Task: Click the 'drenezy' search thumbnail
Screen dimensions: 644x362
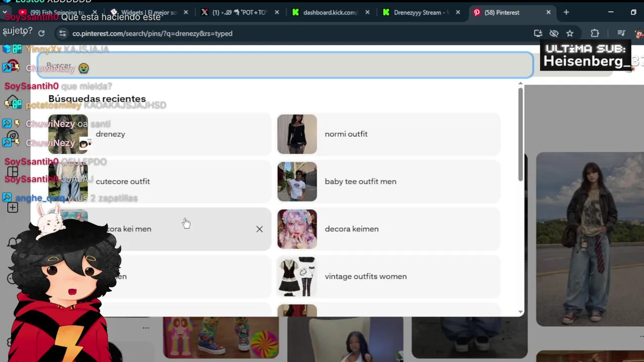Action: 68,134
